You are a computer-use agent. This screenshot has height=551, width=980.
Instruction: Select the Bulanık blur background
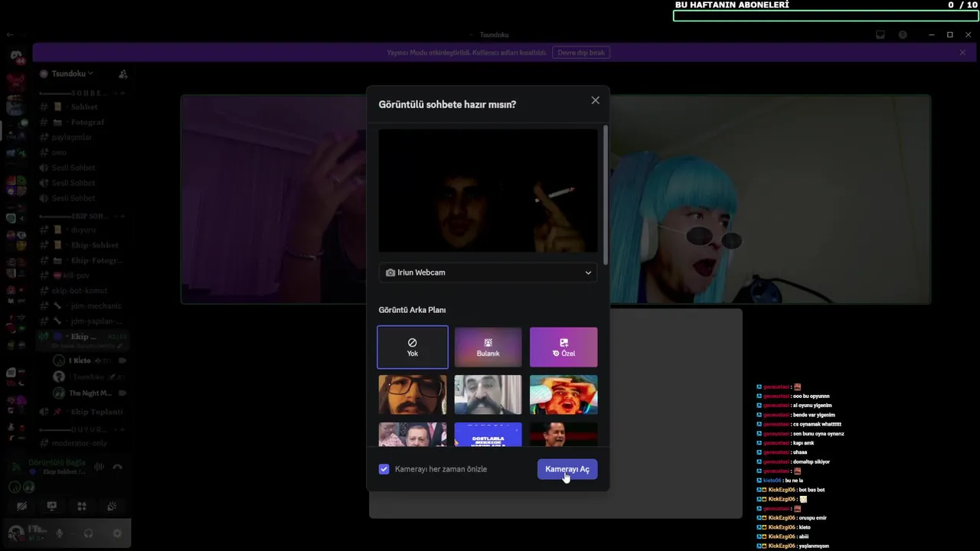coord(488,347)
